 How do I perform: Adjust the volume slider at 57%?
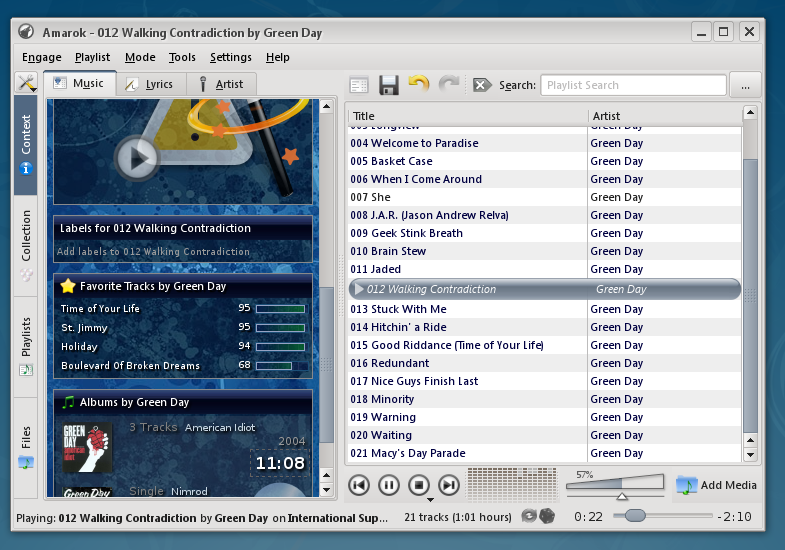[615, 486]
